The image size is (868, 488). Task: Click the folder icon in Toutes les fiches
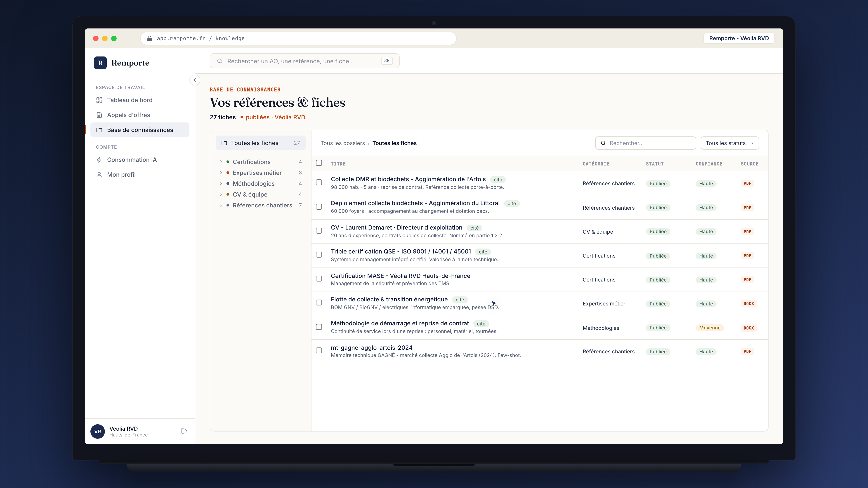(224, 143)
